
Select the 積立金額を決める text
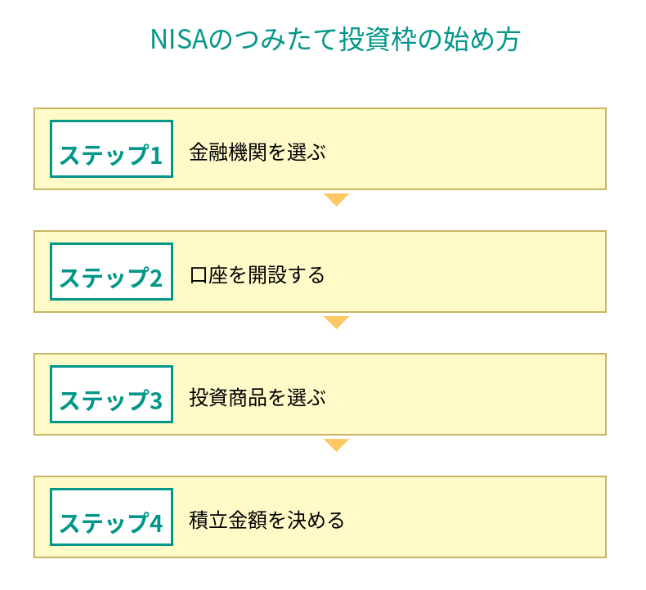coord(267,520)
